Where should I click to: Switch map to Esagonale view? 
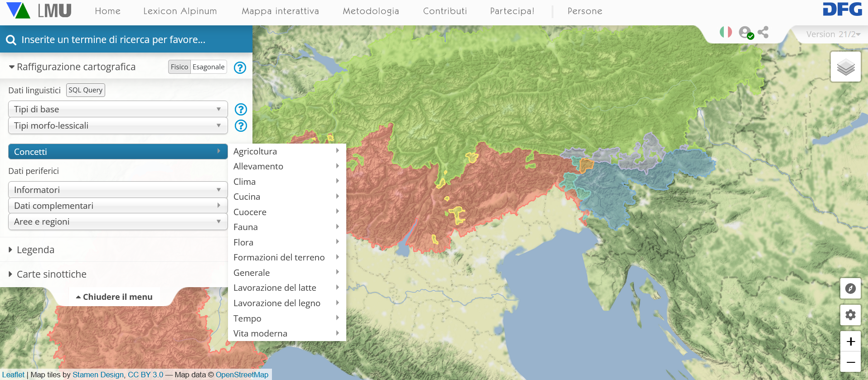209,67
